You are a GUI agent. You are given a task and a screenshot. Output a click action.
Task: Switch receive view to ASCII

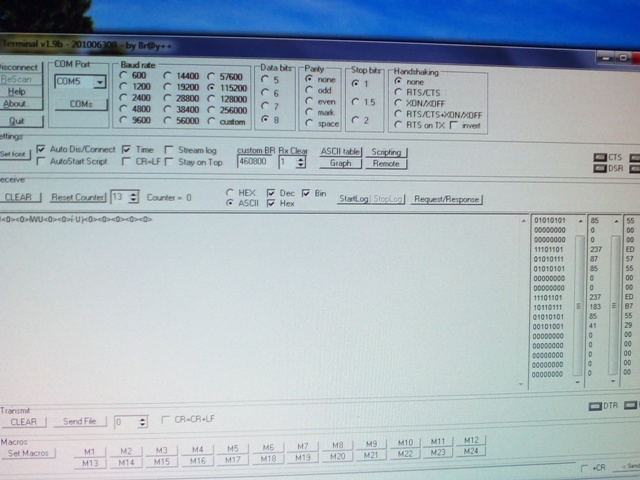pyautogui.click(x=230, y=202)
